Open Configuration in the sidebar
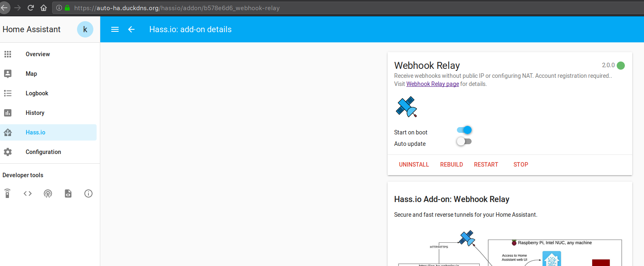Screen dimensions: 644x266 43,152
